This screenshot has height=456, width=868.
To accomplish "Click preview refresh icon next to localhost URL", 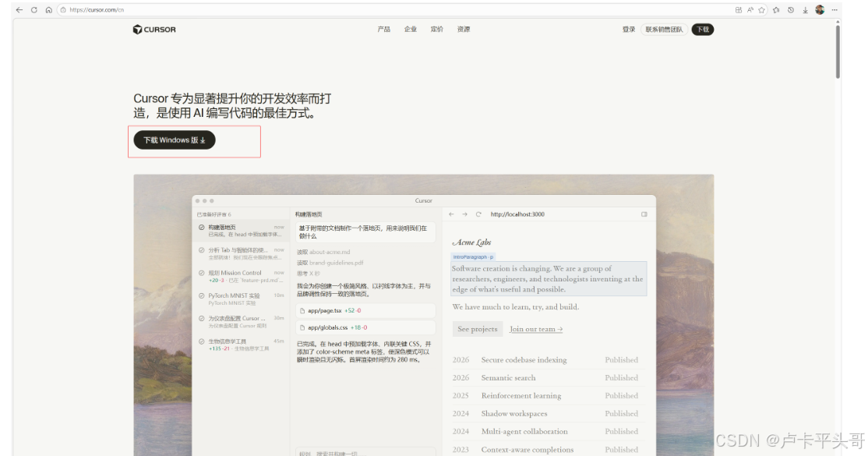I will pyautogui.click(x=478, y=214).
